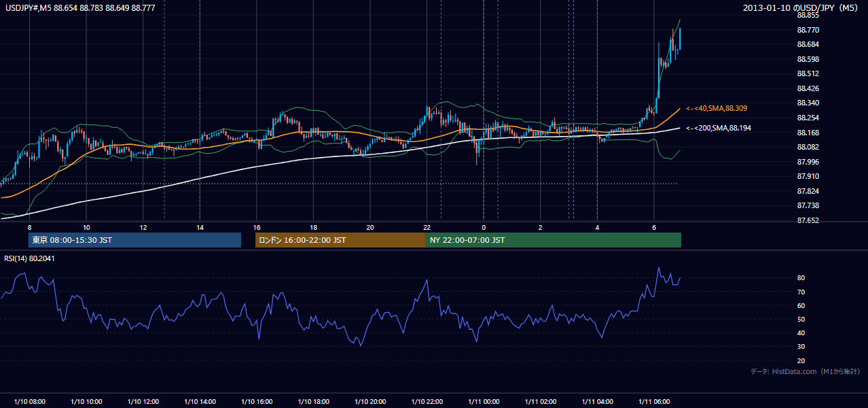
Task: Click the RSI scale label 40
Action: point(801,333)
